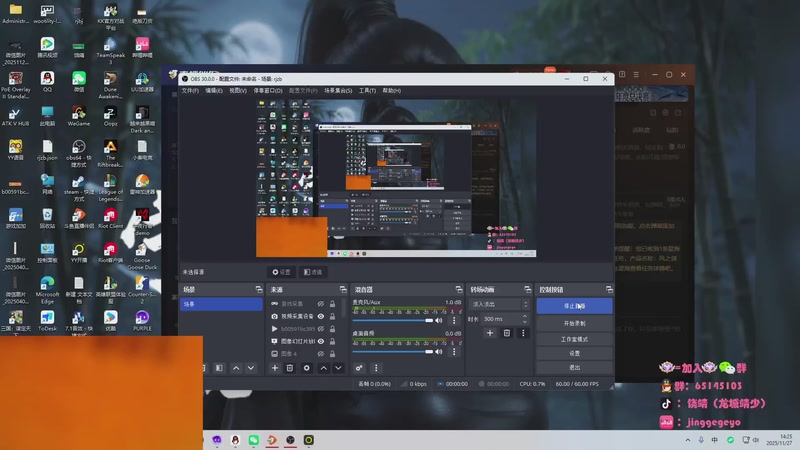Open source properties gear in sources toolbar
800x450 pixels.
point(306,368)
